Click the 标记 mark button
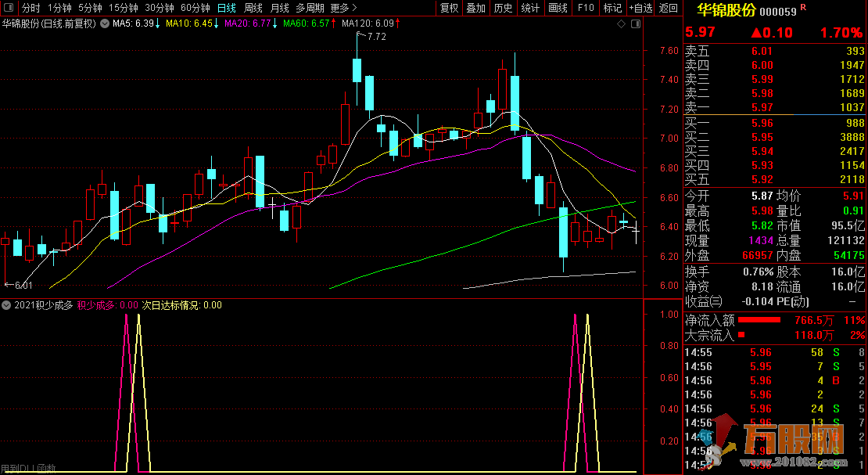868x475 pixels. click(612, 8)
